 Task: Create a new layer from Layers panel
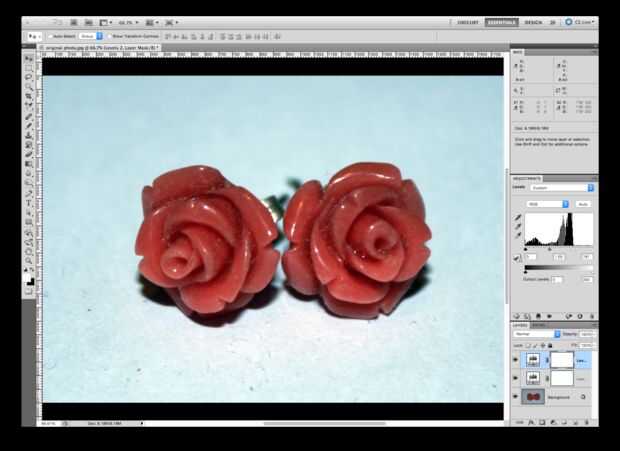point(575,422)
